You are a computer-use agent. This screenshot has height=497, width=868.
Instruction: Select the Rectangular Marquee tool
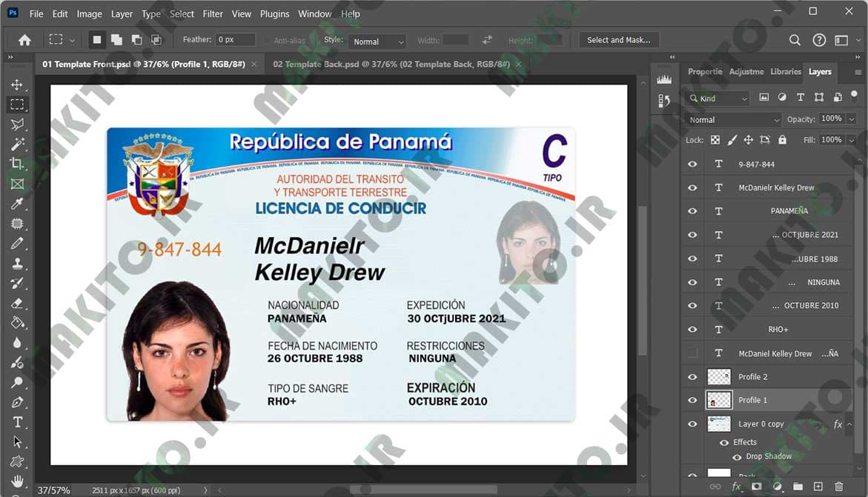click(x=17, y=104)
